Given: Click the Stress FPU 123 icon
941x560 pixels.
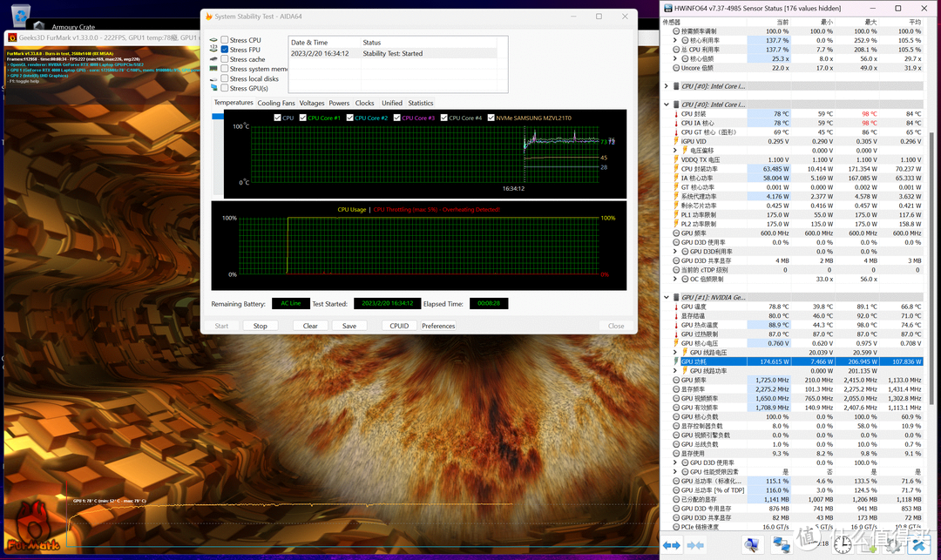Looking at the screenshot, I should pyautogui.click(x=213, y=49).
